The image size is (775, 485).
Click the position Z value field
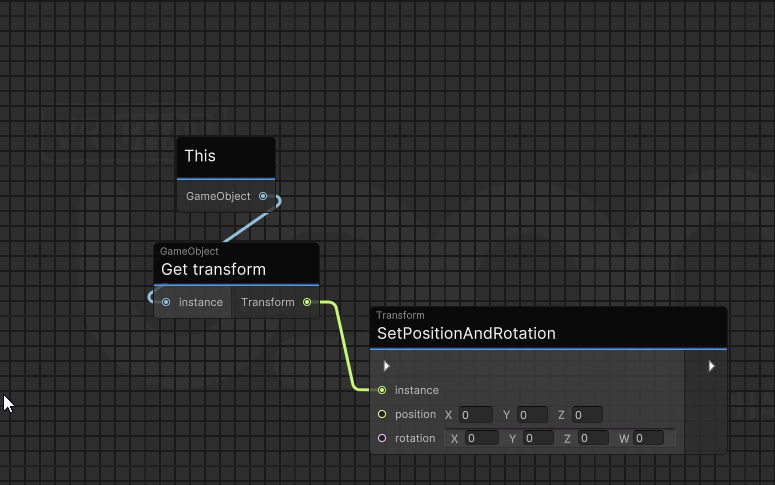587,414
